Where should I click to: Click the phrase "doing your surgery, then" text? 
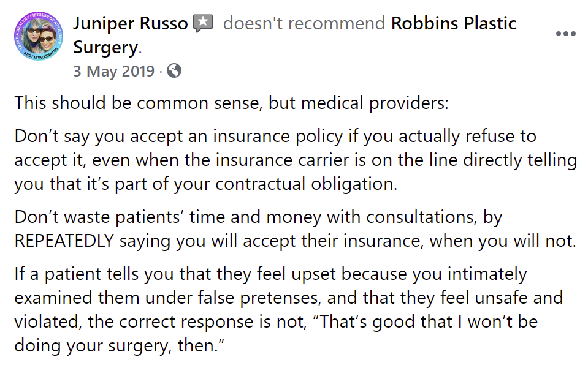pyautogui.click(x=116, y=345)
